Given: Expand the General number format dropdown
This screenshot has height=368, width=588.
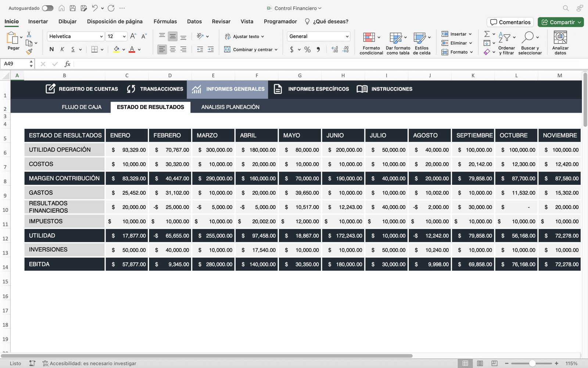Looking at the screenshot, I should pos(347,36).
